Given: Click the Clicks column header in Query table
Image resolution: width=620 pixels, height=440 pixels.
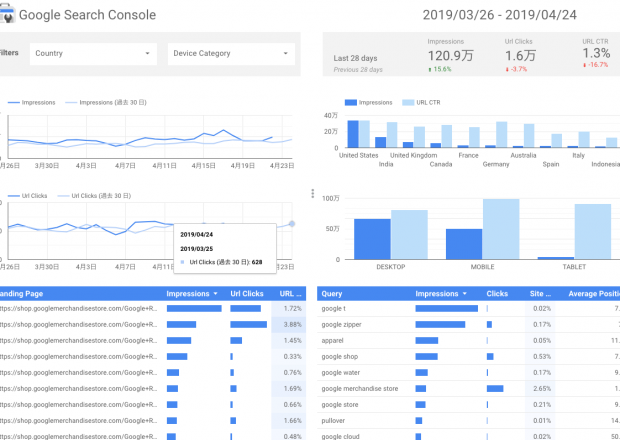Looking at the screenshot, I should [497, 294].
